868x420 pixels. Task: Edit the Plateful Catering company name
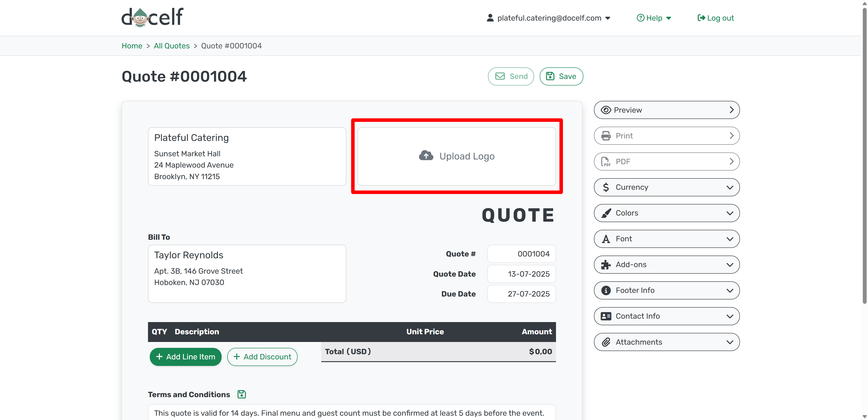191,138
